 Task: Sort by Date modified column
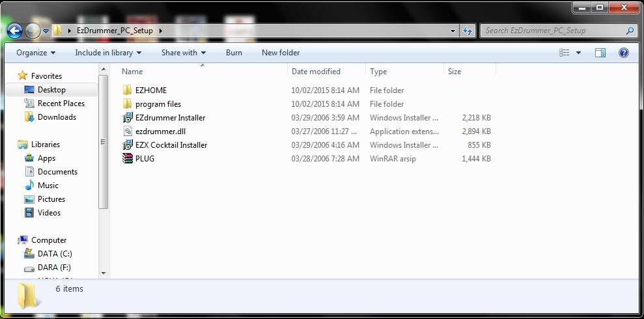[316, 72]
